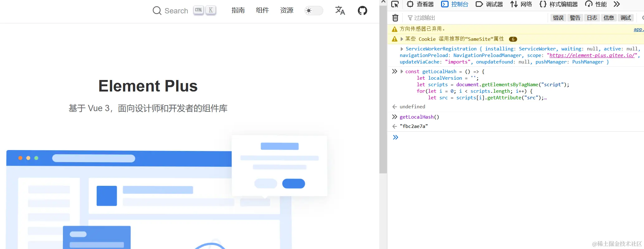Show more devtools tabs via double chevron

(616, 4)
